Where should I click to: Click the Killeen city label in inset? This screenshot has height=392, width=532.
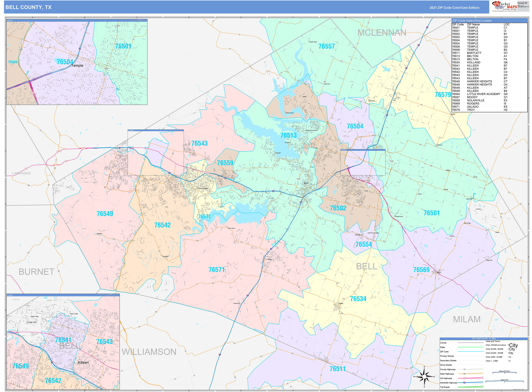tap(83, 363)
